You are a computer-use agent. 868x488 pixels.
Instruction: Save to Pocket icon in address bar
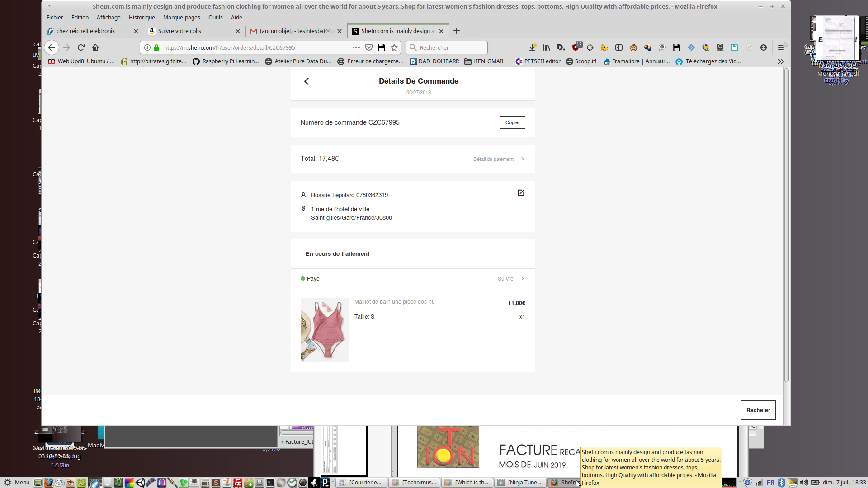tap(369, 47)
